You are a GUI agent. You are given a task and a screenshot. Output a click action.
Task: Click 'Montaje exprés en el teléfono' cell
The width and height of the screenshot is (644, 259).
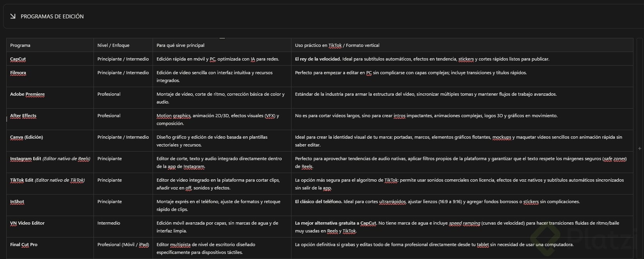click(222, 205)
